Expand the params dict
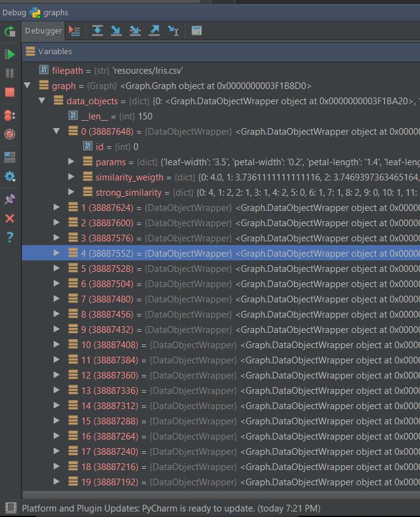 (x=71, y=162)
